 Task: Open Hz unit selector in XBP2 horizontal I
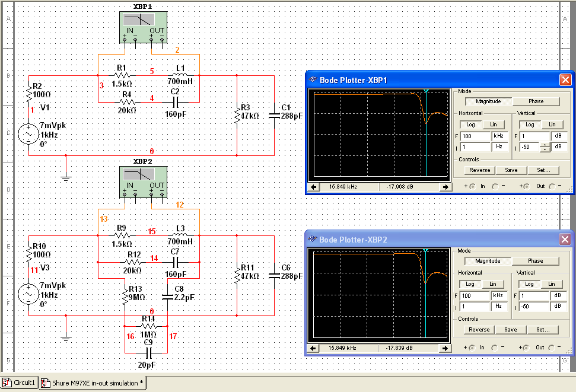coord(499,306)
